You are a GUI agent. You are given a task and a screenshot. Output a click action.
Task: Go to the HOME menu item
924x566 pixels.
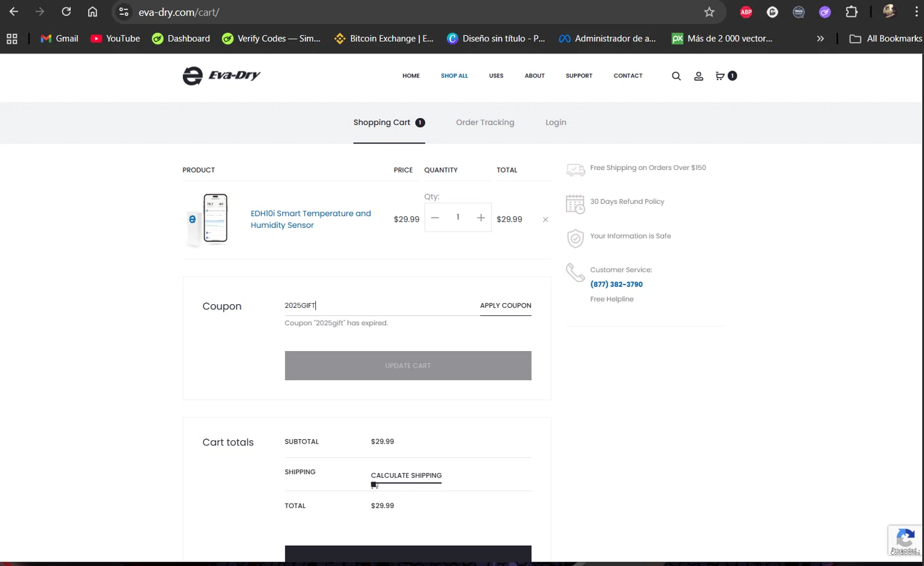411,76
